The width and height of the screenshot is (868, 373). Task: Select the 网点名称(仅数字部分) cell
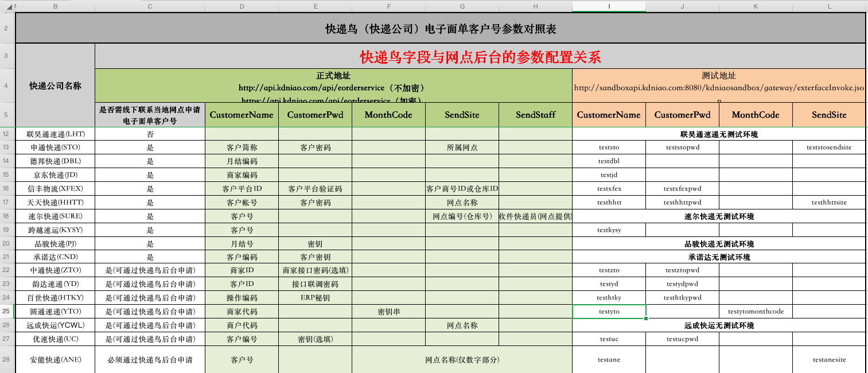point(462,360)
